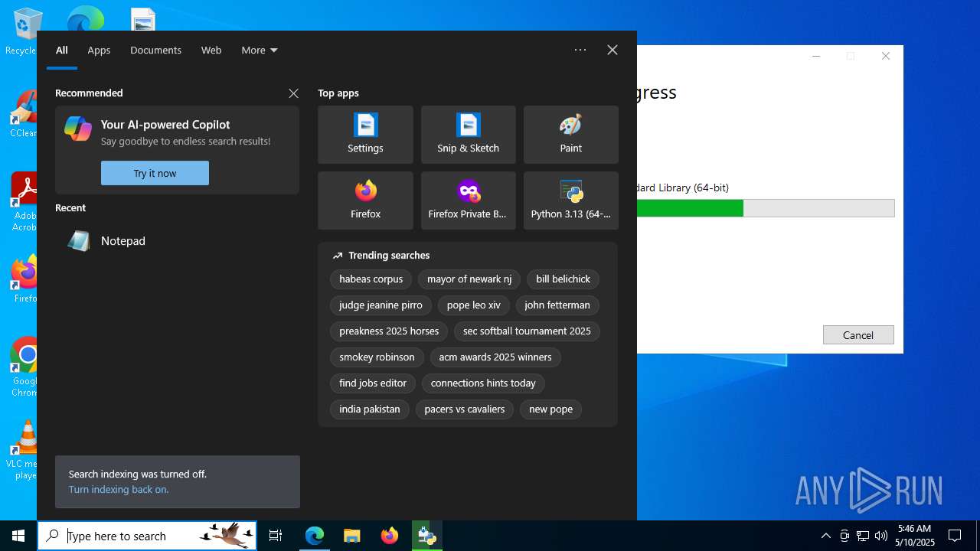Search trending 'bill belichick'

pyautogui.click(x=563, y=279)
